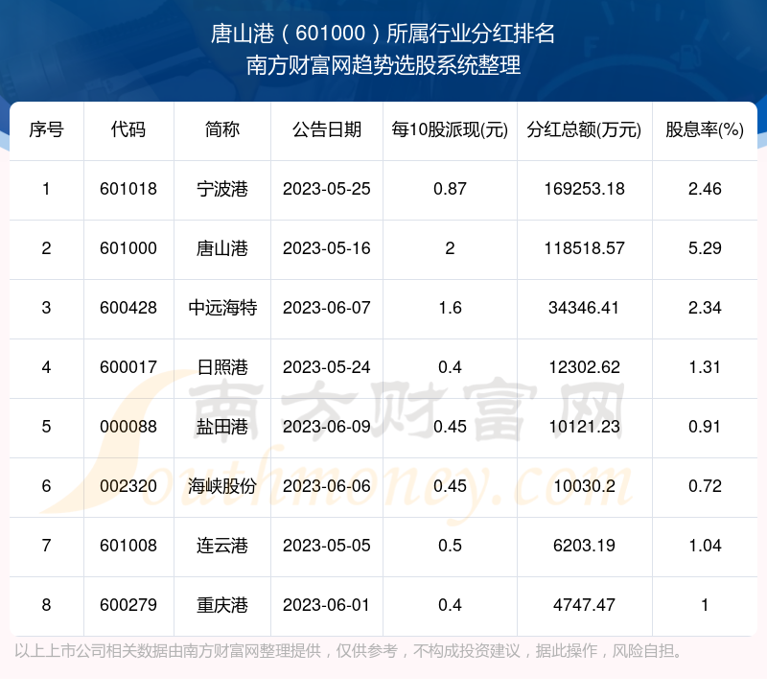Viewport: 767px width, 700px height.
Task: Click the 5.29 dividend yield cell
Action: click(x=705, y=248)
